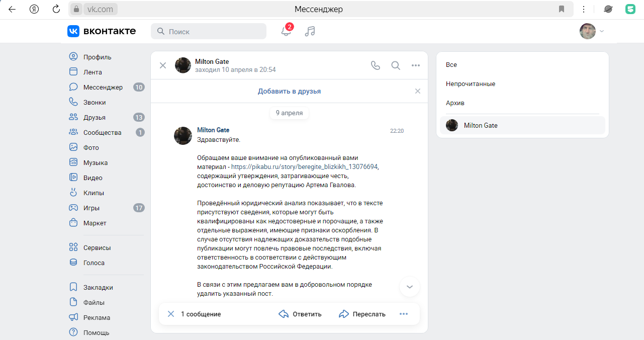The width and height of the screenshot is (644, 340).
Task: Jump to latest message with down chevron
Action: coord(410,287)
